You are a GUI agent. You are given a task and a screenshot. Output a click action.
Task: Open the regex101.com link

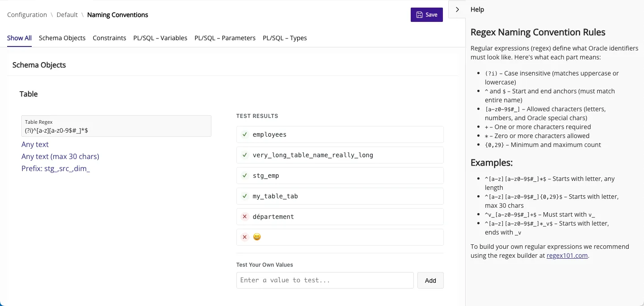coord(567,256)
